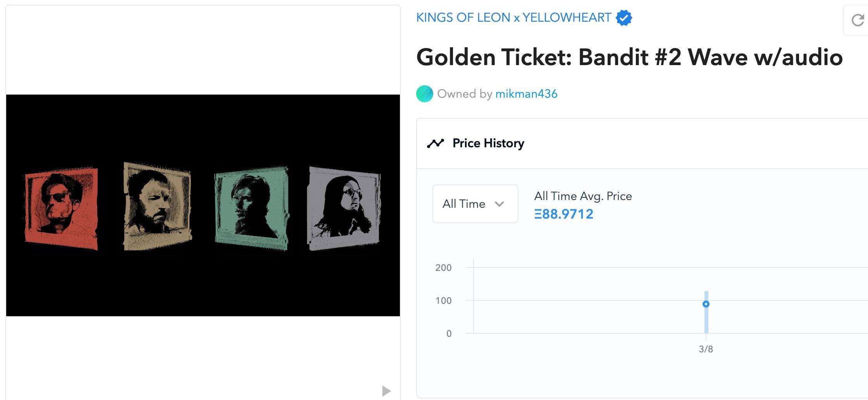
Task: Click the 200 y-axis label
Action: click(443, 268)
